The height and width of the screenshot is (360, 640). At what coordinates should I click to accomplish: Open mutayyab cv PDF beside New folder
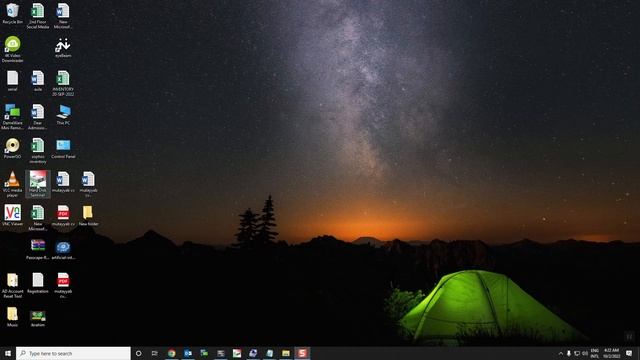tap(63, 216)
